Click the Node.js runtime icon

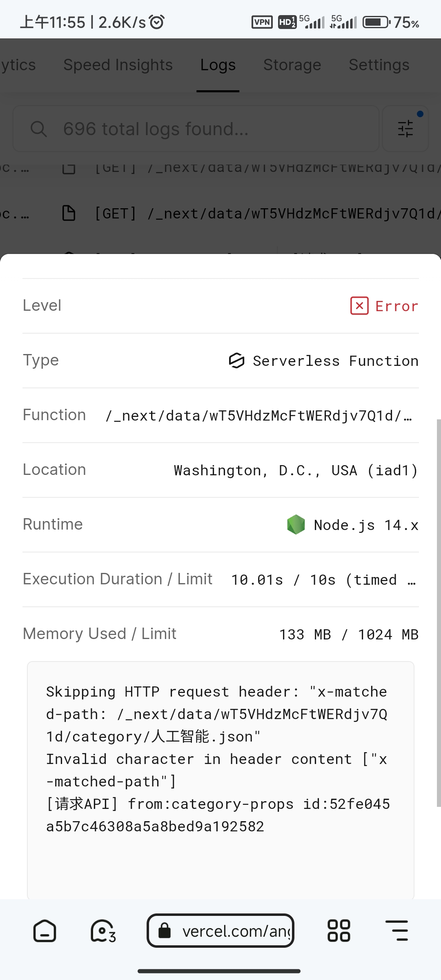(296, 525)
